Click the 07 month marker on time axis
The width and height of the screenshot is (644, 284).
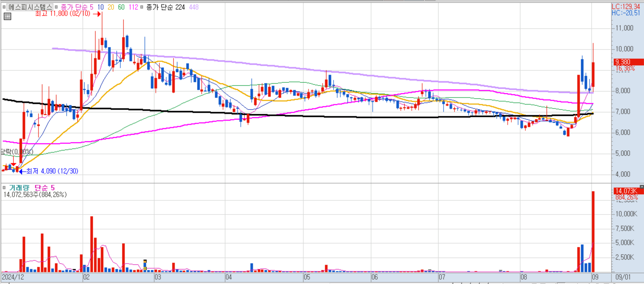[442, 277]
